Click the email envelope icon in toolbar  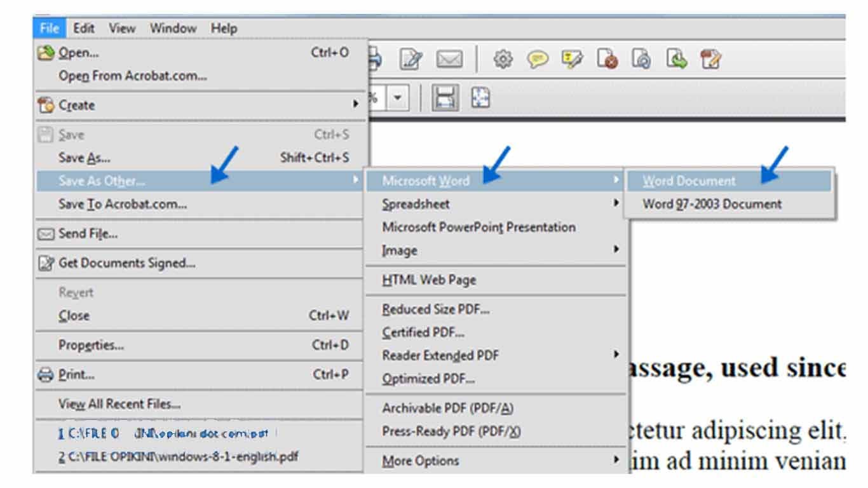[x=449, y=60]
